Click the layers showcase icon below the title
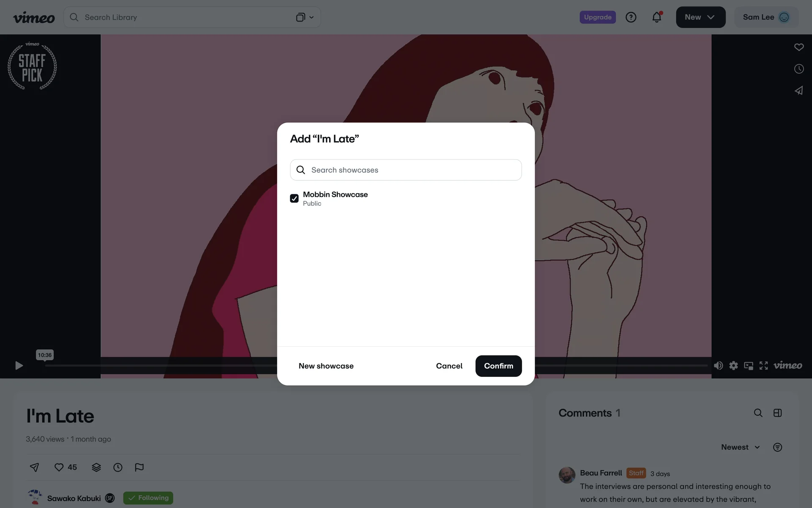Viewport: 812px width, 508px height. pyautogui.click(x=96, y=467)
